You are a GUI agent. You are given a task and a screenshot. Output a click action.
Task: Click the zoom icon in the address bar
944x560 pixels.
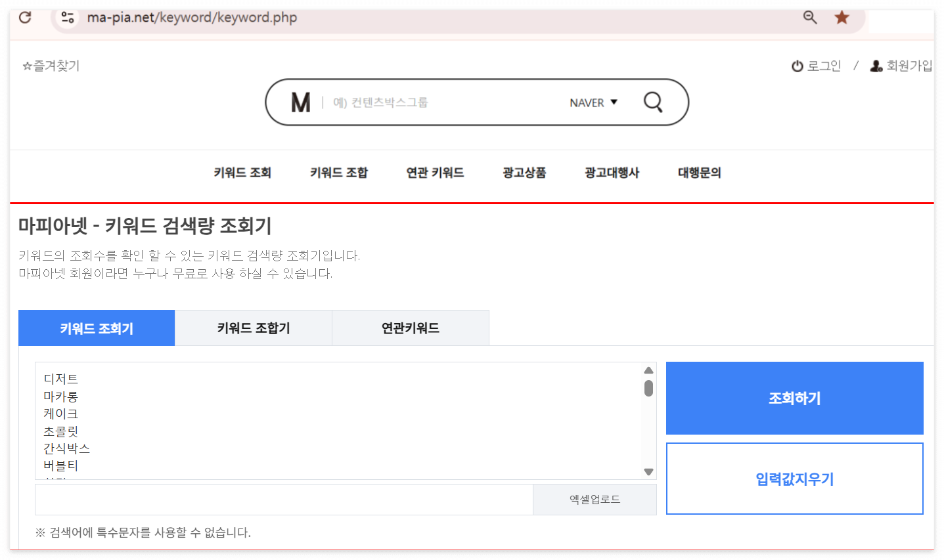[809, 17]
